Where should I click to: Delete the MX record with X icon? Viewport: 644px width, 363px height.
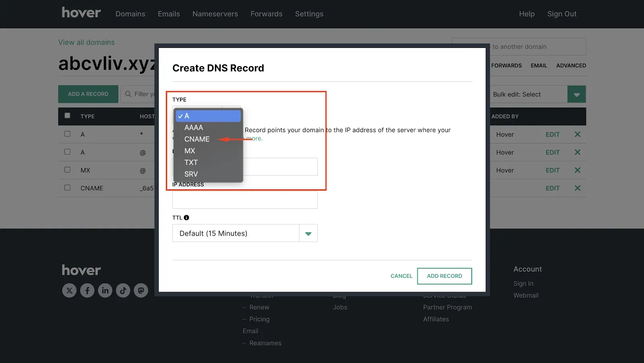[x=578, y=170]
